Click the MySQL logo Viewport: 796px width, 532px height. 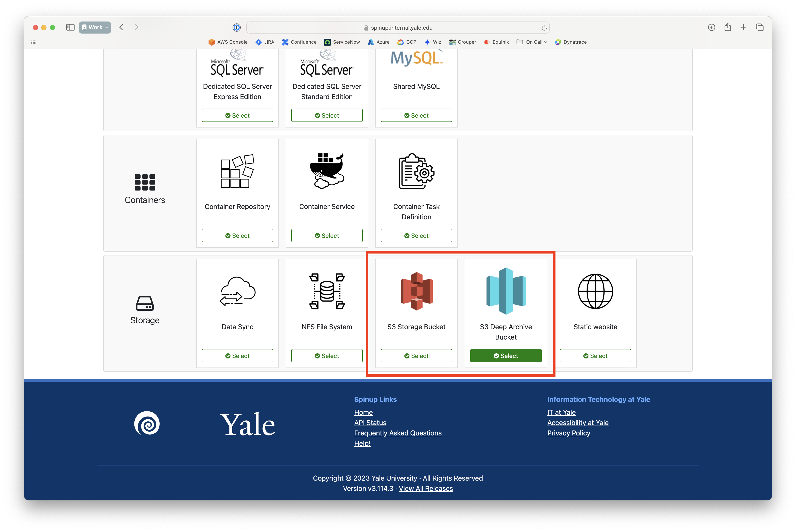tap(417, 58)
